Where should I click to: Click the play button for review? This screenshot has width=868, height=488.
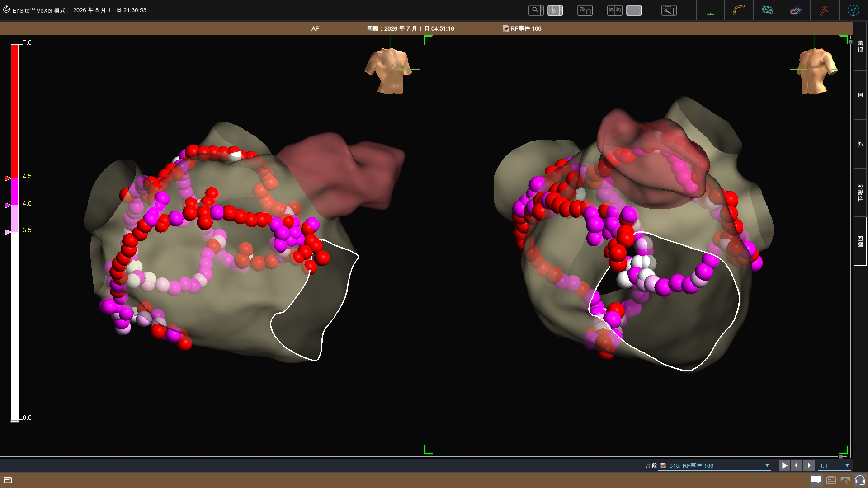(784, 465)
